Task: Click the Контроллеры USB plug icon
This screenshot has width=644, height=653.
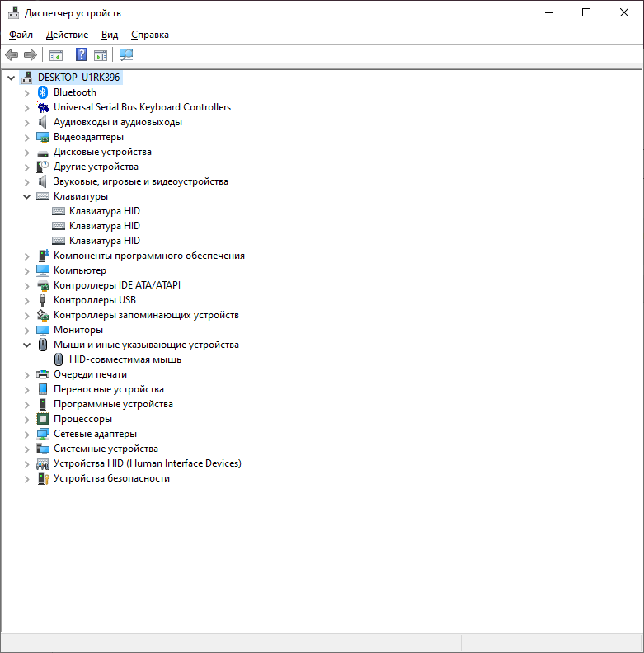Action: pos(43,300)
